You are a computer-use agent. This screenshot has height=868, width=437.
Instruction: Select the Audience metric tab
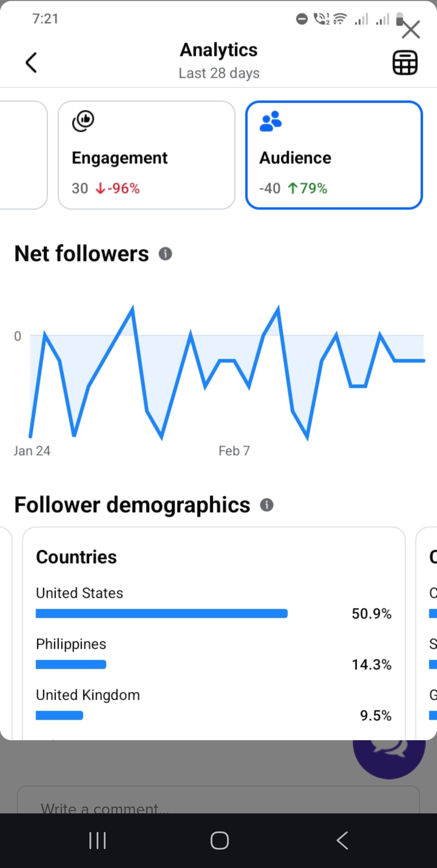point(334,155)
